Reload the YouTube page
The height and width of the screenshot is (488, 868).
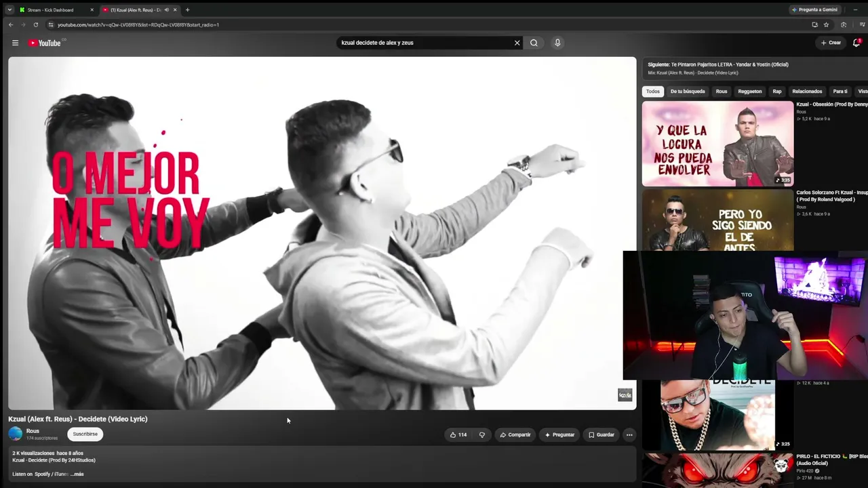coord(36,24)
